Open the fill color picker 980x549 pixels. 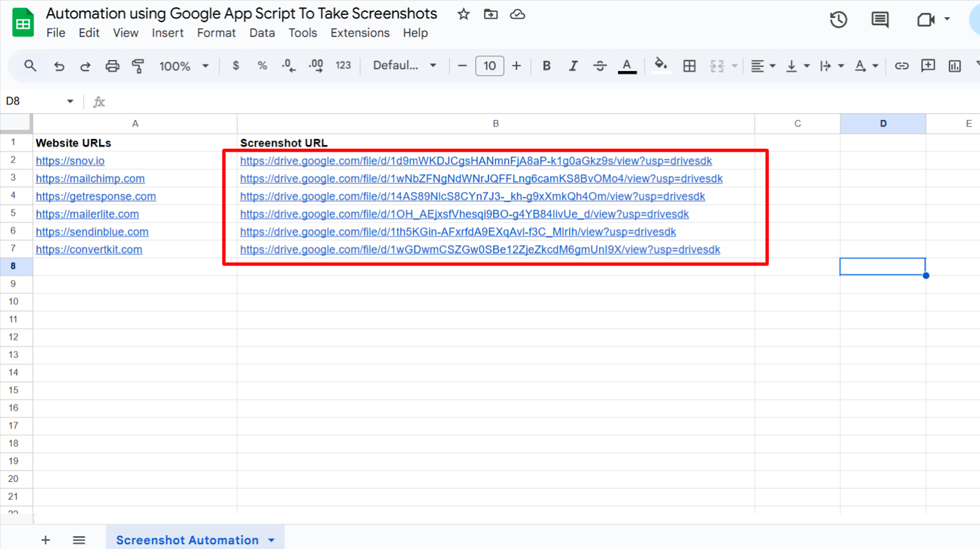[660, 65]
